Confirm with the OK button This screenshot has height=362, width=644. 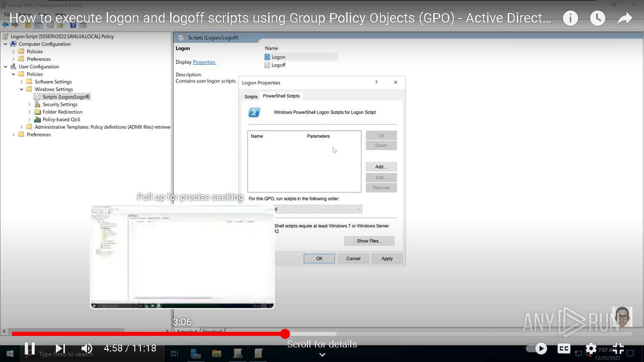point(319,258)
